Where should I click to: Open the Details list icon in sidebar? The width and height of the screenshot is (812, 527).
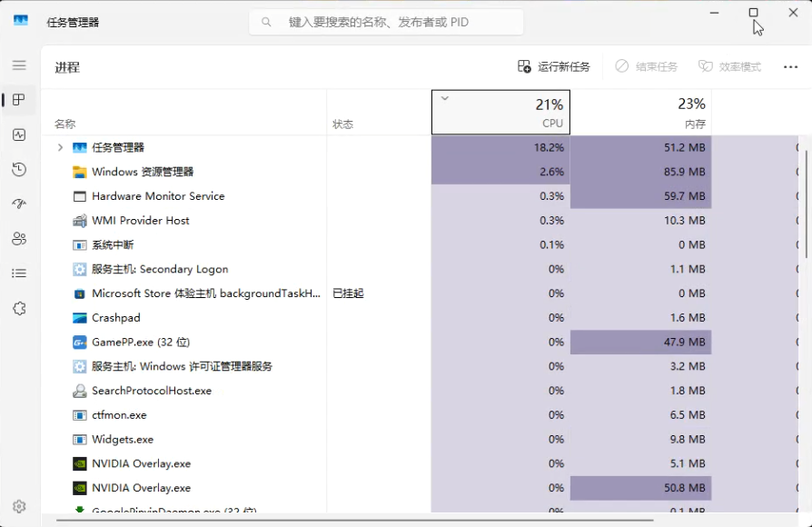(19, 273)
